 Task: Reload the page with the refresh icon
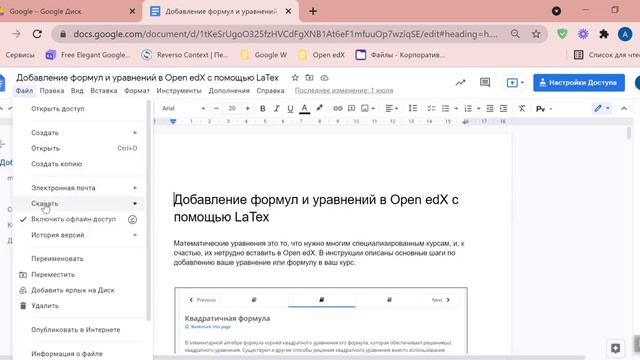(x=37, y=34)
